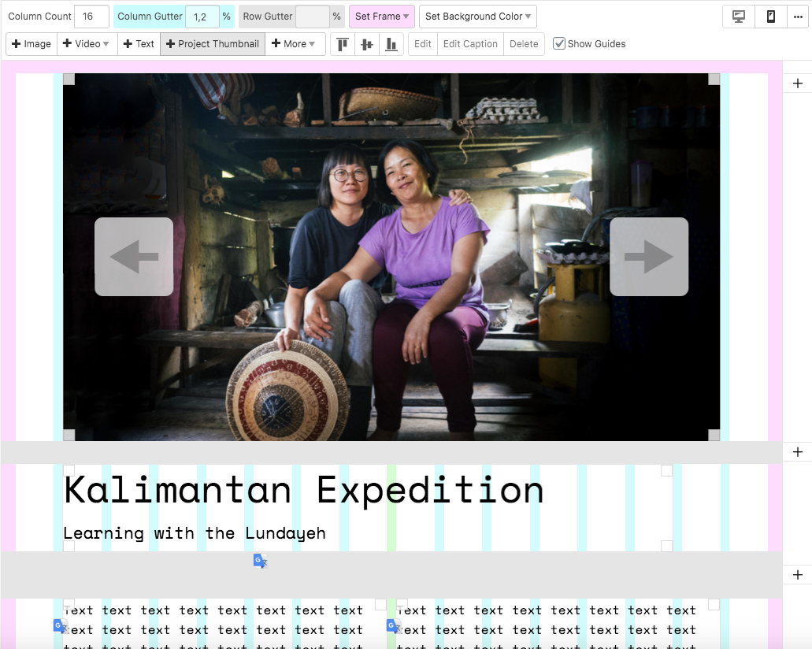812x649 pixels.
Task: Click the previous slide left arrow
Action: click(134, 257)
